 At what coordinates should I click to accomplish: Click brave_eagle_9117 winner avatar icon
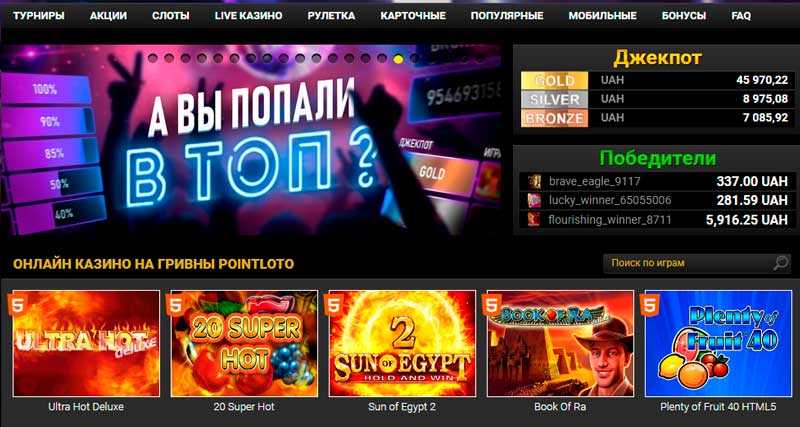[x=534, y=181]
